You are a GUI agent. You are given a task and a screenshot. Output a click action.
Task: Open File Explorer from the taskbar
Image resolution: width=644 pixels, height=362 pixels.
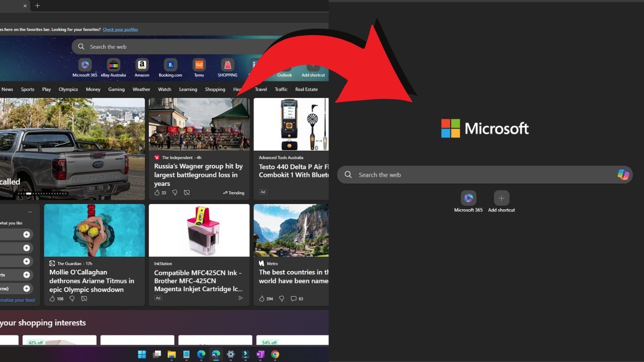point(172,354)
